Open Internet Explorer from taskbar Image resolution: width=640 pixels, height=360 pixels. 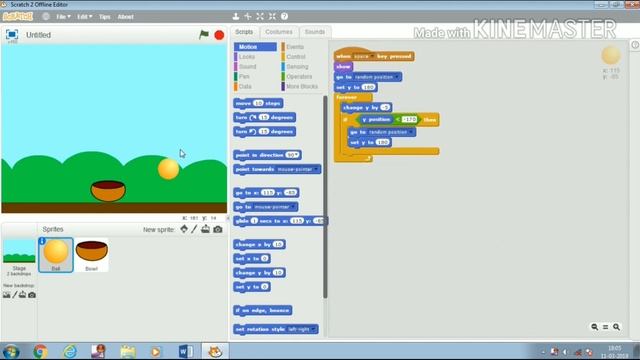(70, 351)
